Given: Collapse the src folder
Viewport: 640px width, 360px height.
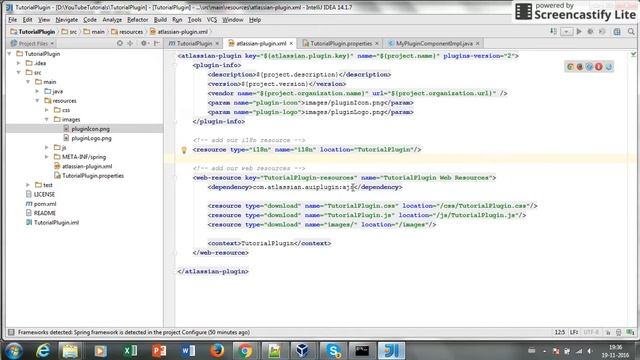Looking at the screenshot, I should pyautogui.click(x=19, y=73).
